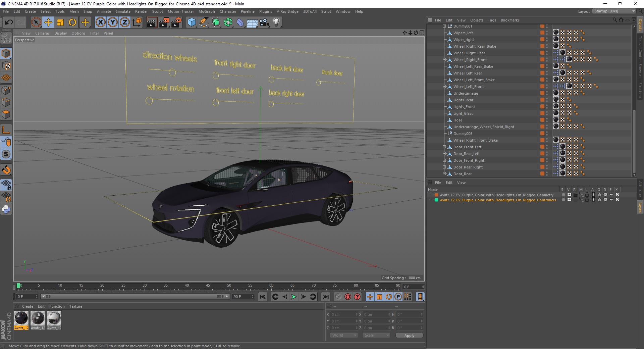Select Texture mode in left toolbar
The image size is (644, 349).
point(6,66)
